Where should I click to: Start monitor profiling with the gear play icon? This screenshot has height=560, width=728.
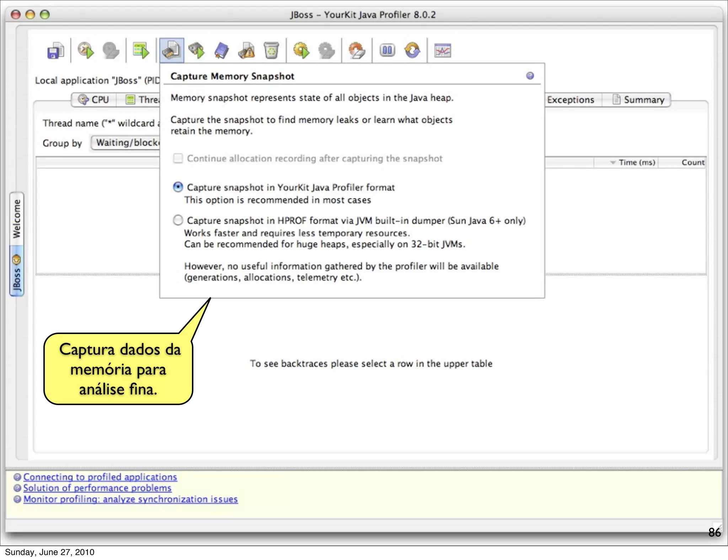coord(301,50)
